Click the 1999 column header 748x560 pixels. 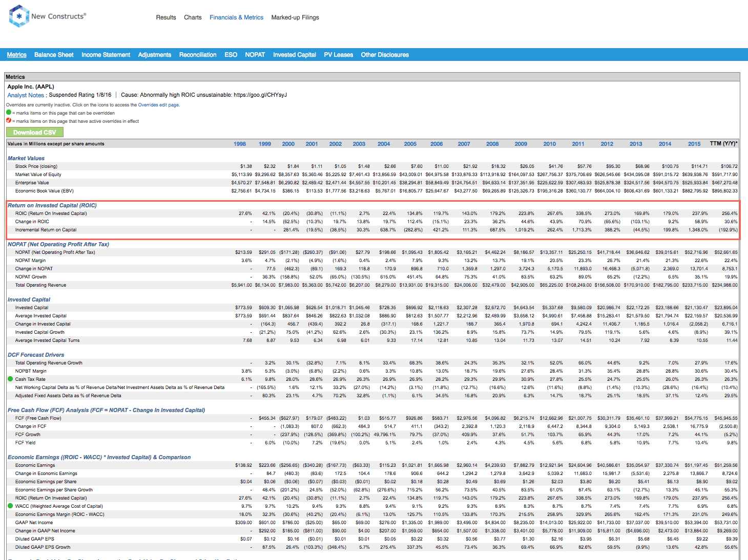[x=265, y=144]
